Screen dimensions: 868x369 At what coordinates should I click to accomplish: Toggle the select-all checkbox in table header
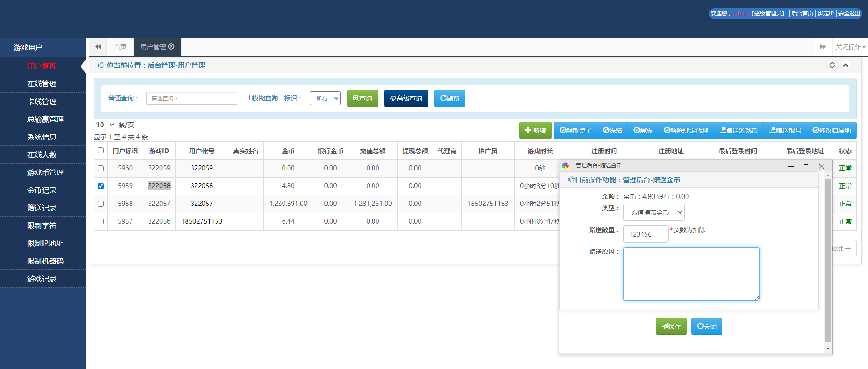101,150
